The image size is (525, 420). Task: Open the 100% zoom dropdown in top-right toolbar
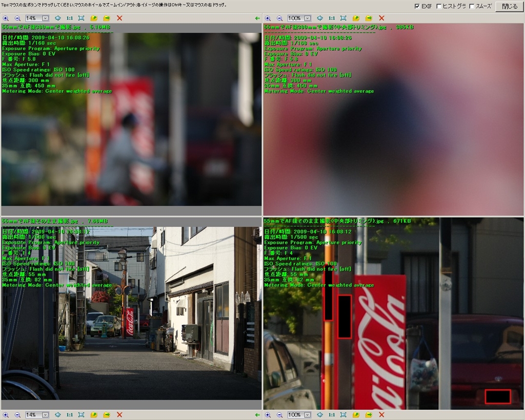(308, 18)
